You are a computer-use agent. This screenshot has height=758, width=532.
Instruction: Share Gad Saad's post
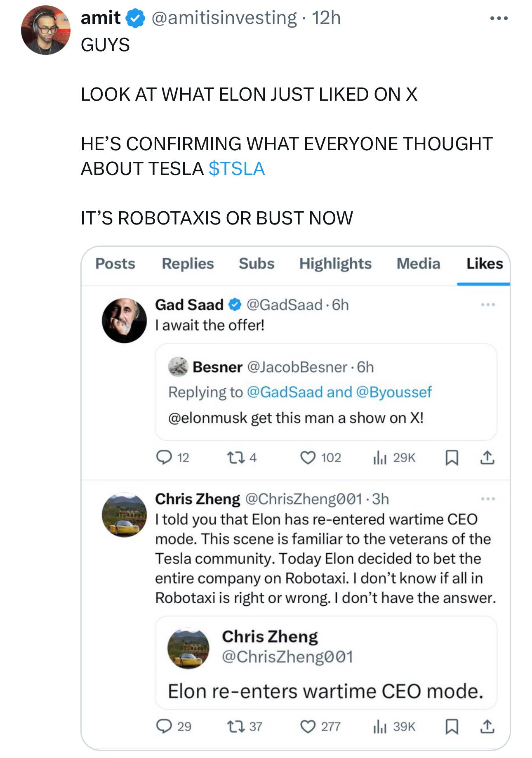487,458
